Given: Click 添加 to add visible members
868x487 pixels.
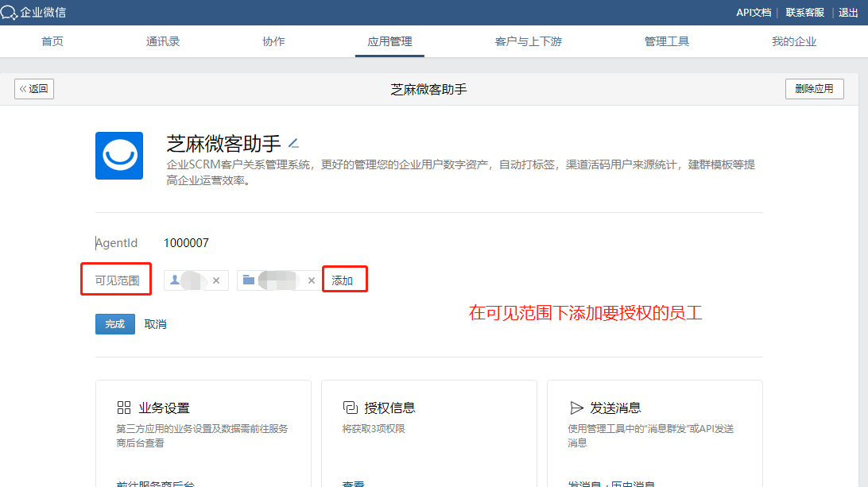Looking at the screenshot, I should [x=342, y=280].
